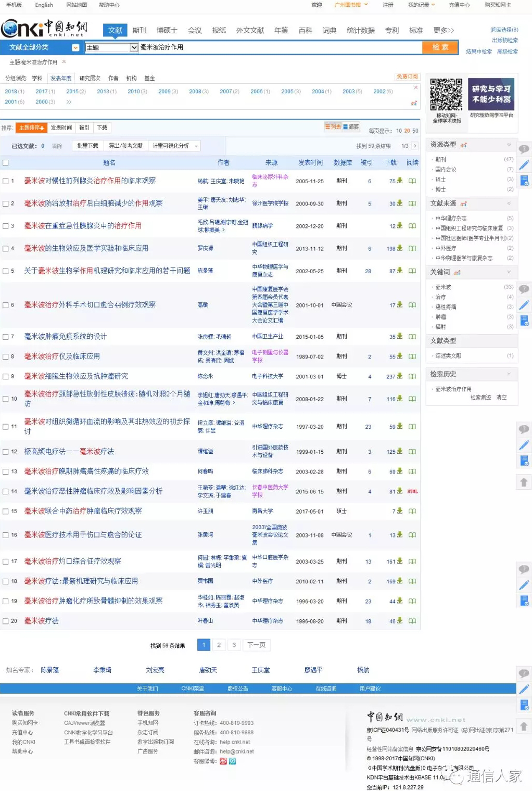This screenshot has width=532, height=791.
Task: Switch to the 博硕士 search tab
Action: [167, 30]
